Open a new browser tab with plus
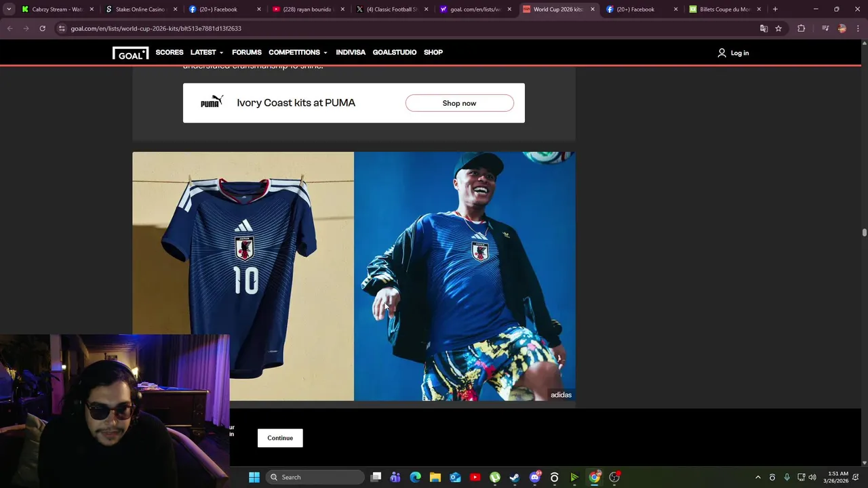The width and height of the screenshot is (868, 488). click(775, 9)
